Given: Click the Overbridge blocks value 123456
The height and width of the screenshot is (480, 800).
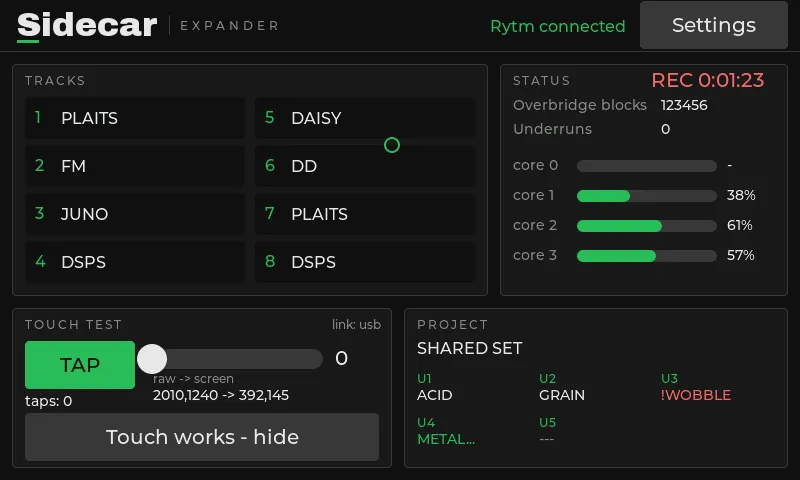Looking at the screenshot, I should coord(684,105).
